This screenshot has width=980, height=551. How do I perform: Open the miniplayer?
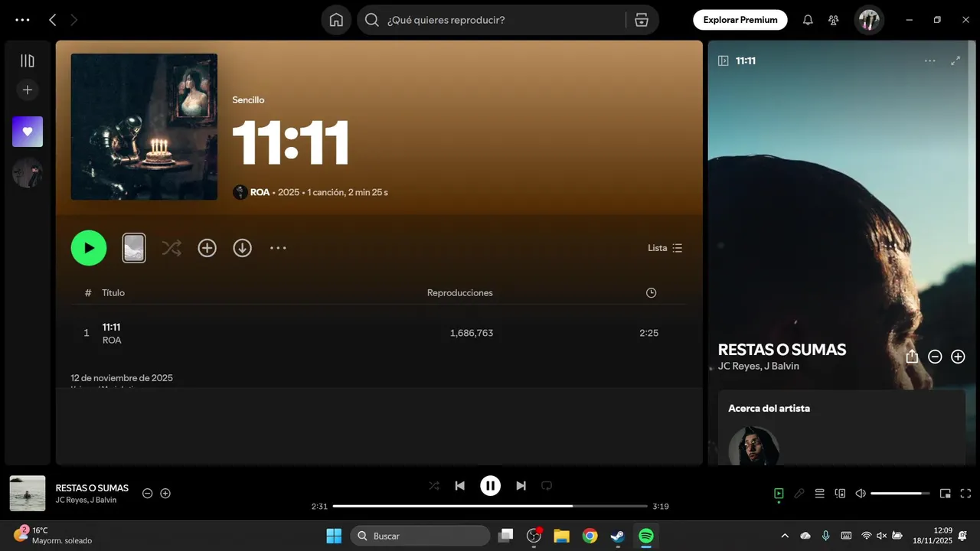(x=946, y=494)
